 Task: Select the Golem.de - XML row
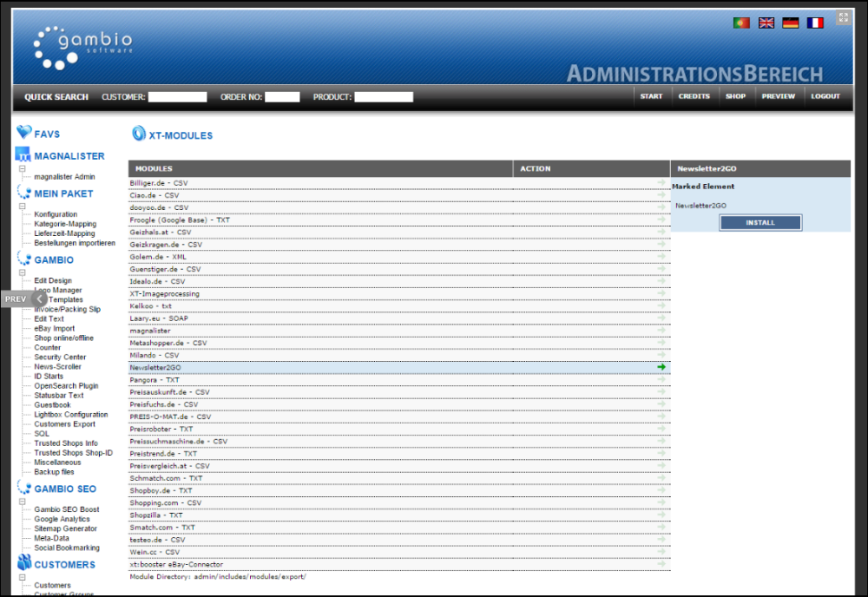click(399, 257)
